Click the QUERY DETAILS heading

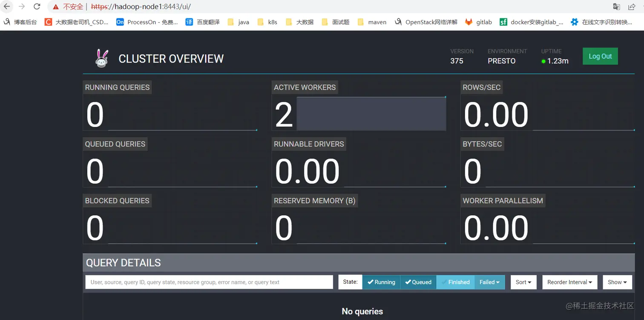(124, 263)
